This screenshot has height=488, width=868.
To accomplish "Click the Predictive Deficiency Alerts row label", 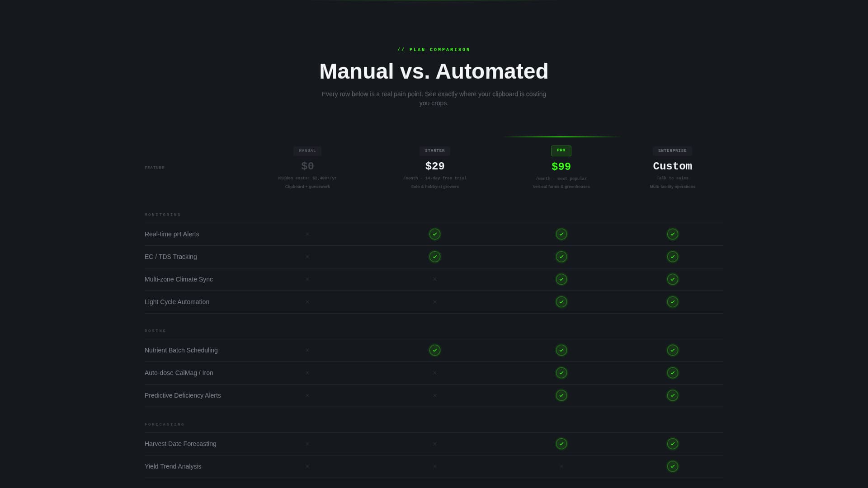I will [183, 395].
